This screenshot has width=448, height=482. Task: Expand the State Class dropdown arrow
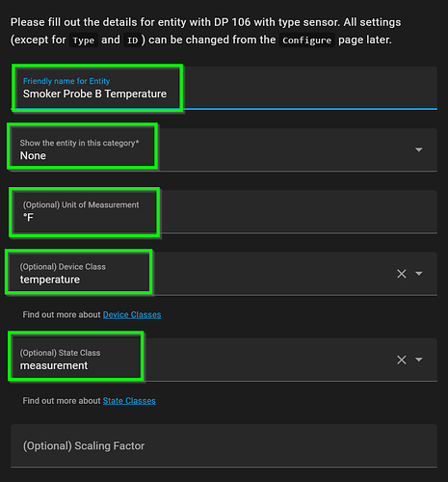[x=419, y=360]
